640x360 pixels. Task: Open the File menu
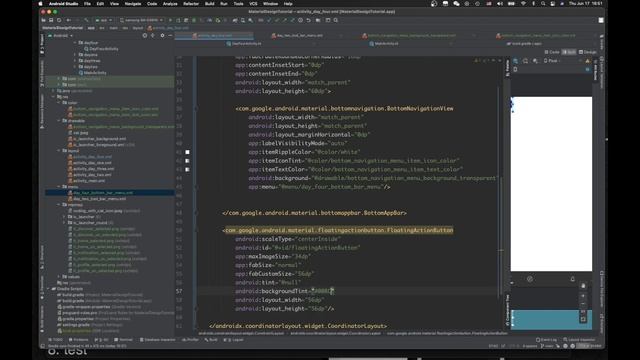coord(87,4)
